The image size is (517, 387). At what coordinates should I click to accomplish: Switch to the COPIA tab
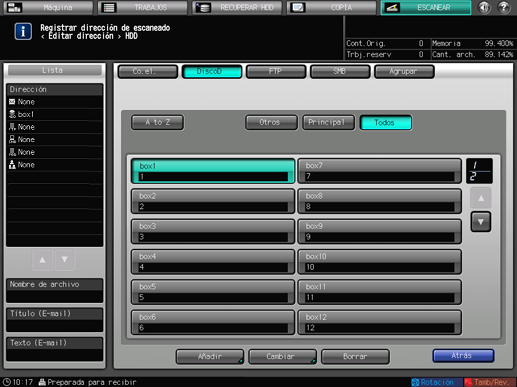(x=332, y=7)
